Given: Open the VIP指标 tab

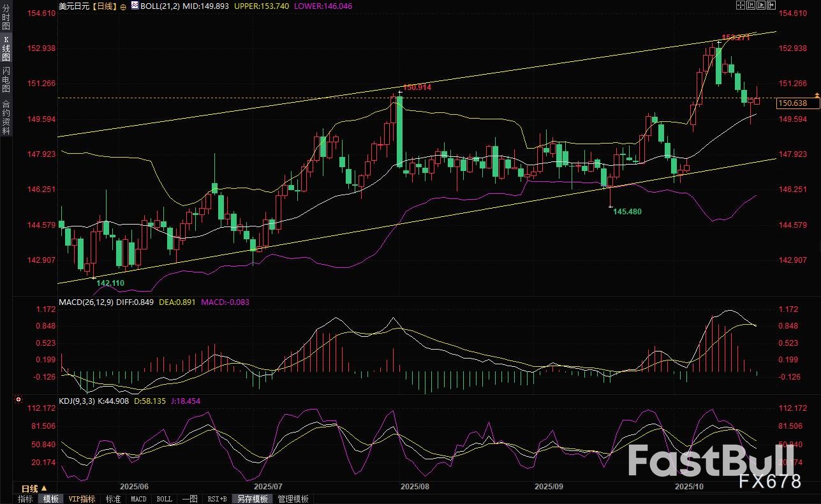Looking at the screenshot, I should (x=82, y=499).
